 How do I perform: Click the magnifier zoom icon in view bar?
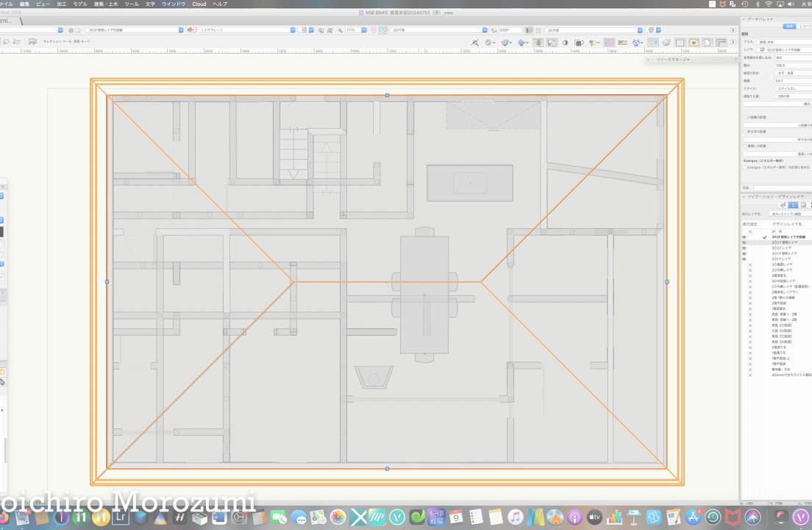point(339,30)
